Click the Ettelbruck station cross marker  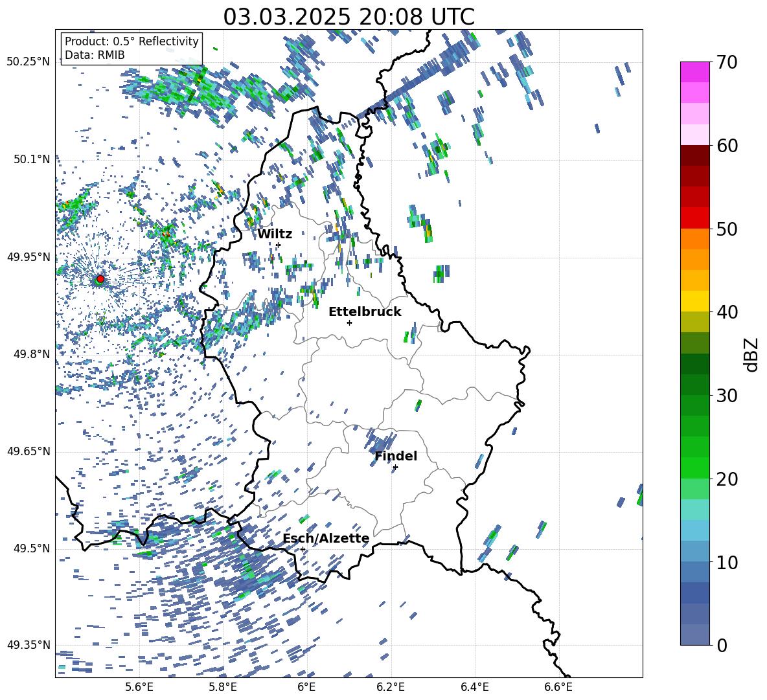(349, 322)
